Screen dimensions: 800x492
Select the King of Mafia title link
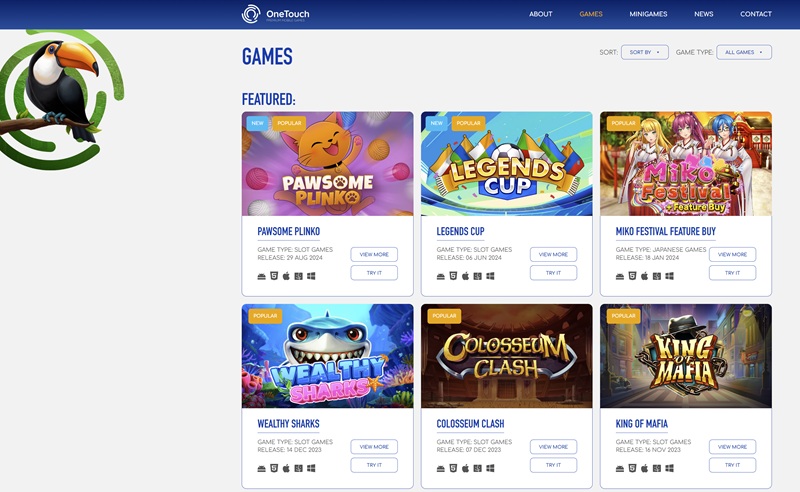642,424
